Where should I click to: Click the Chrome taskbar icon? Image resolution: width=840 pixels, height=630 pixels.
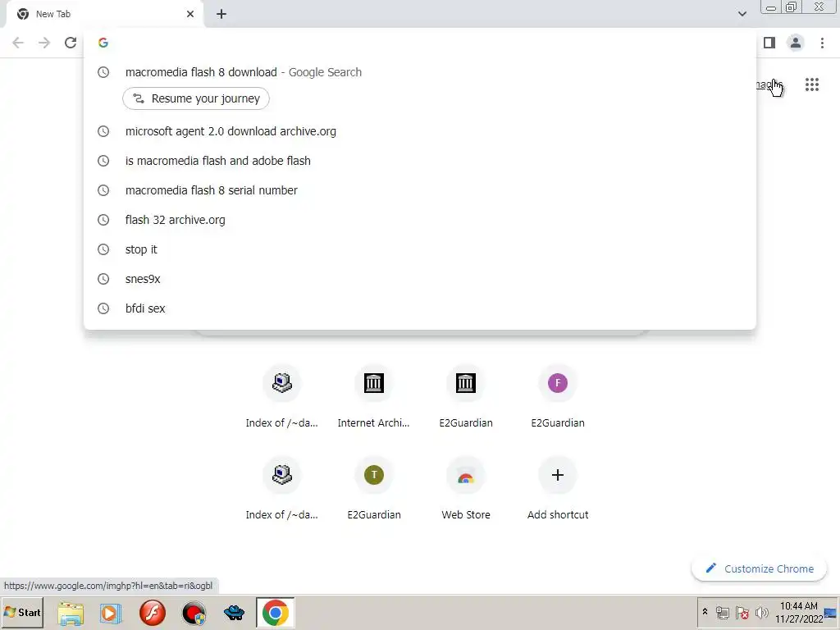tap(276, 613)
